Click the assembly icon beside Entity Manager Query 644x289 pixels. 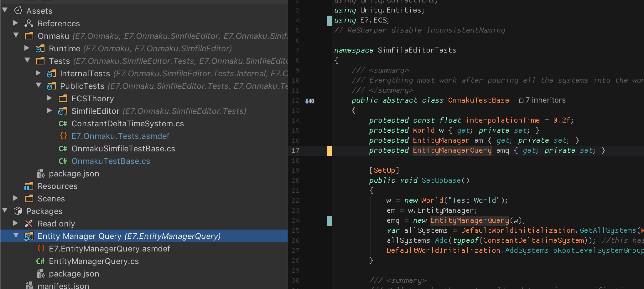(29, 236)
